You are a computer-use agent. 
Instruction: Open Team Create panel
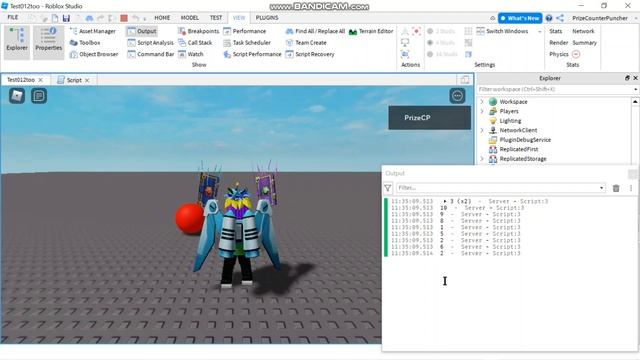click(306, 42)
